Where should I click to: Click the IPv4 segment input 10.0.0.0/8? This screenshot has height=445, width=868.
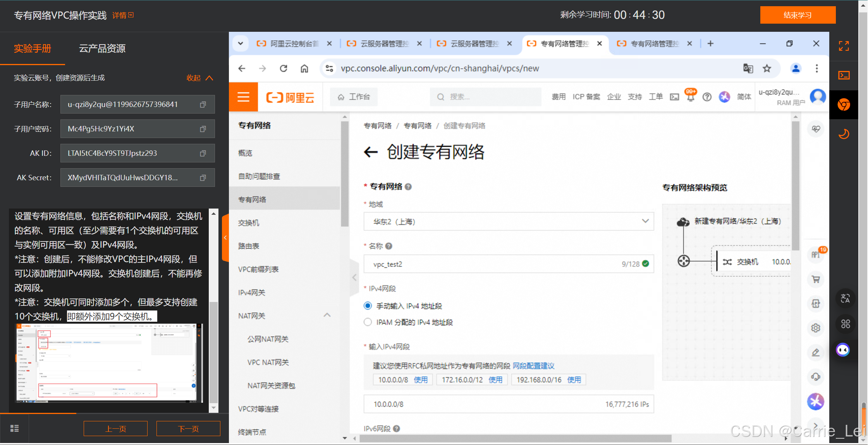(x=509, y=404)
